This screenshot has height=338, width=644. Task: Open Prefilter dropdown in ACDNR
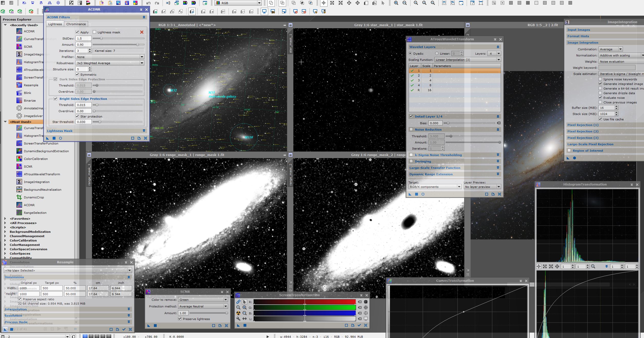tap(110, 57)
